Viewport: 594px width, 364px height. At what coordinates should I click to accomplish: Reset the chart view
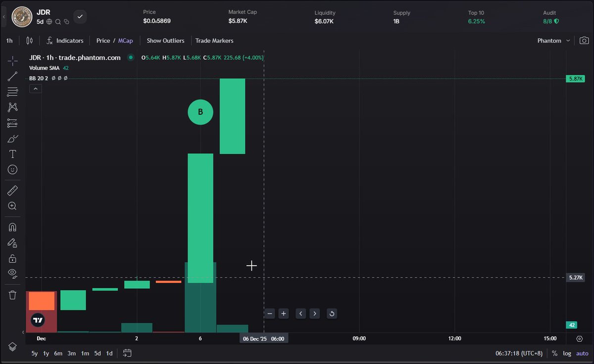(332, 313)
